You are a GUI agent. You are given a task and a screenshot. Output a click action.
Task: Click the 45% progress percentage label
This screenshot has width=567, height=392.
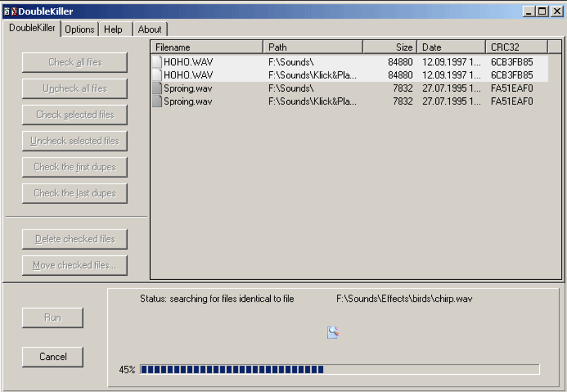[x=127, y=370]
